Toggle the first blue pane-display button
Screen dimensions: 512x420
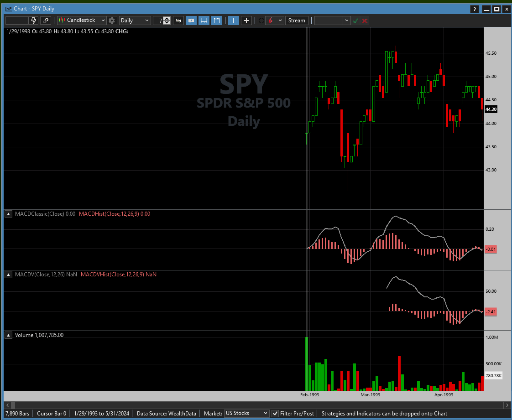tap(191, 21)
